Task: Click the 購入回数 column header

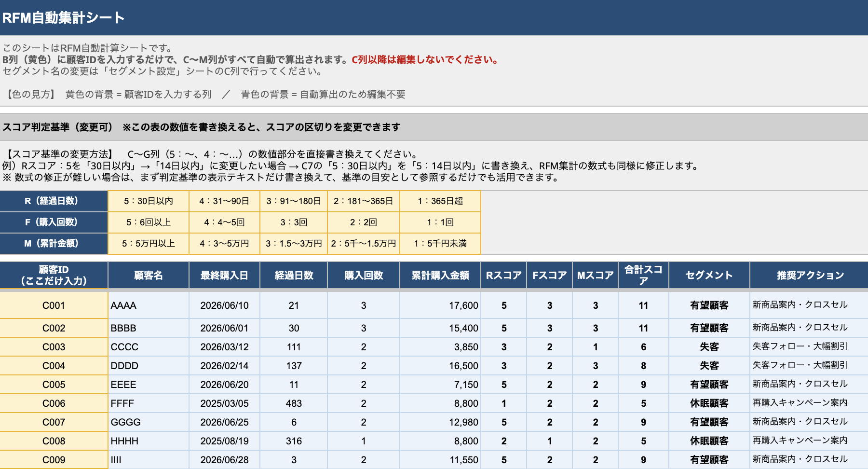Action: (364, 276)
